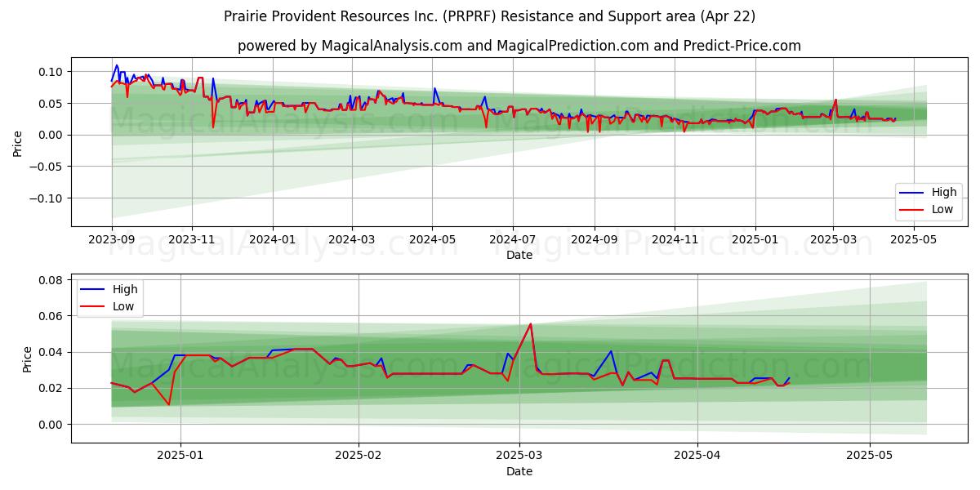
Task: Click 'Low' in the top chart legend
Action: tap(942, 209)
